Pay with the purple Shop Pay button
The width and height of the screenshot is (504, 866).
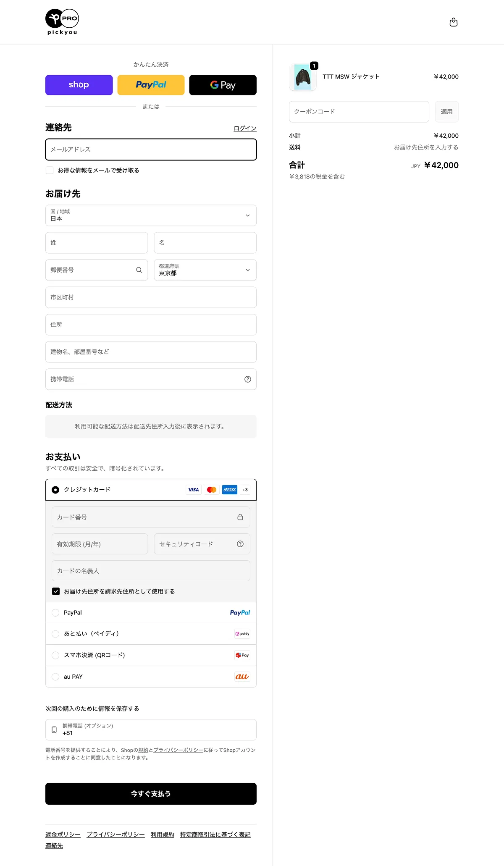point(79,85)
